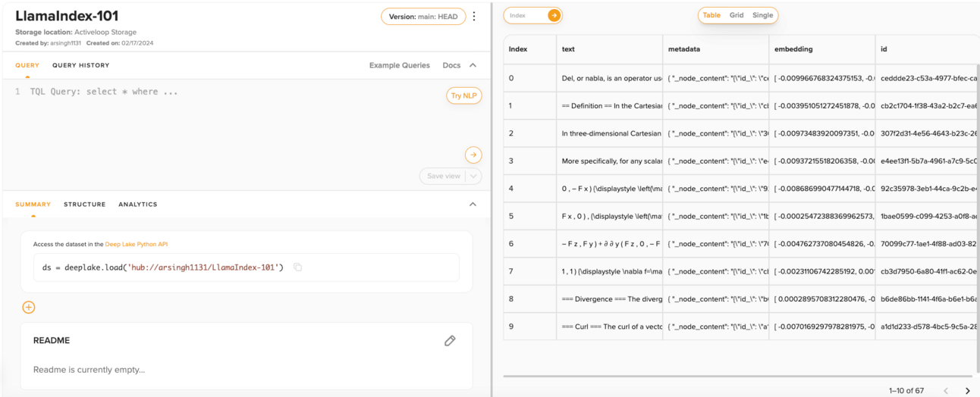Click the metadata column header
The image size is (980, 397).
715,49
